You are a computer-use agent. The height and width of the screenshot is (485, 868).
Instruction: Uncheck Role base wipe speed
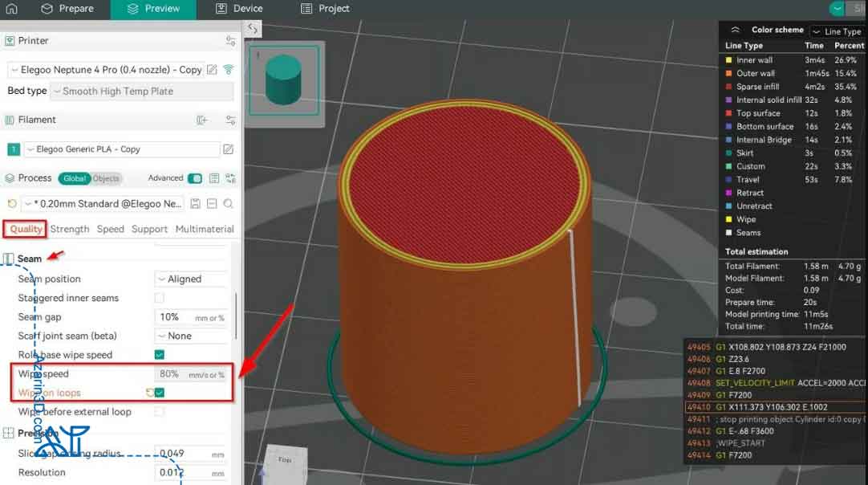coord(160,355)
